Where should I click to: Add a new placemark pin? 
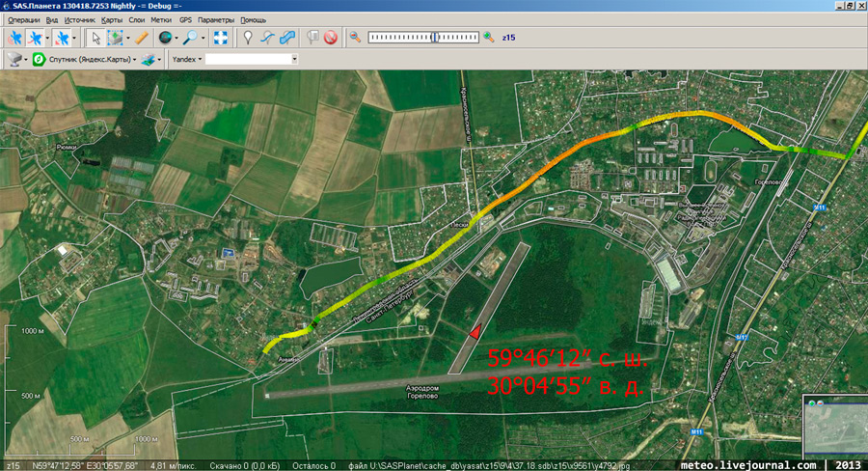point(248,38)
